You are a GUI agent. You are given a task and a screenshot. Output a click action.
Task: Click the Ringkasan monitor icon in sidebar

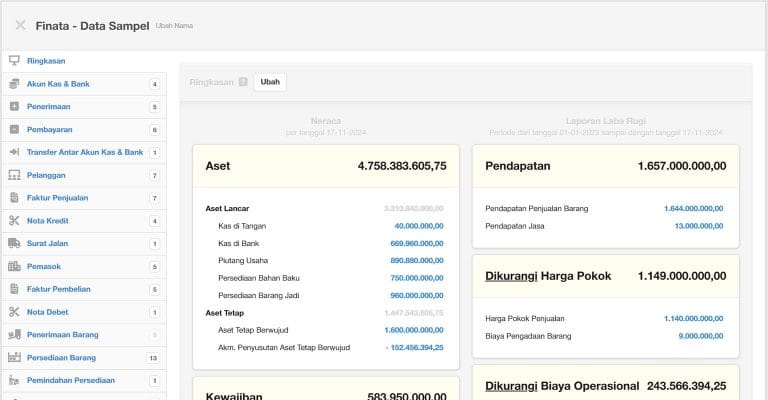pyautogui.click(x=14, y=61)
